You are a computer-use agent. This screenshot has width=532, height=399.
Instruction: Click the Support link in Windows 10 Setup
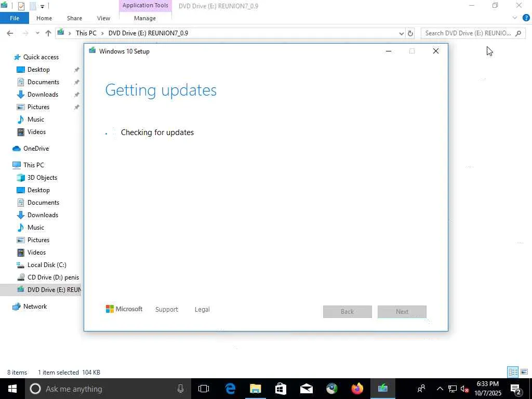(167, 310)
